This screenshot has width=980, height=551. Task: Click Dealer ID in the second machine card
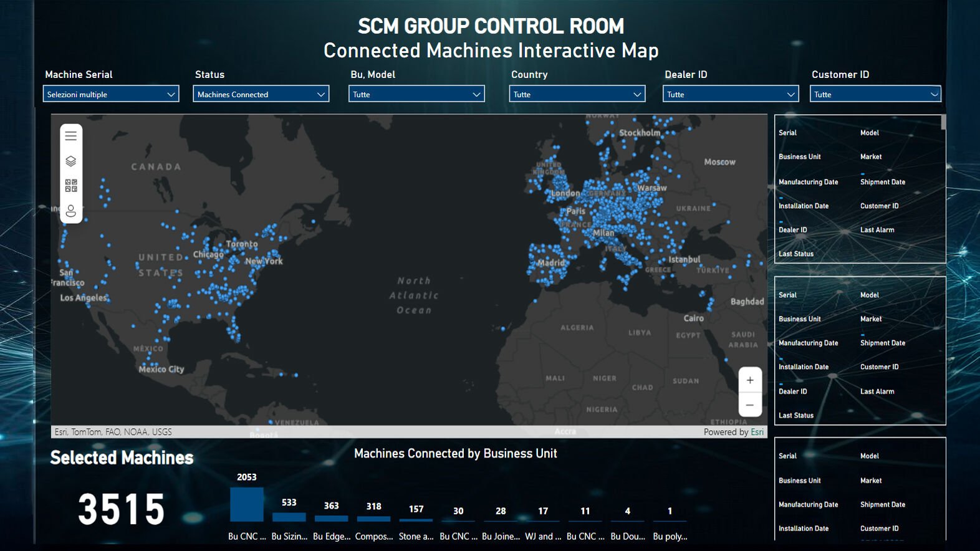point(793,391)
